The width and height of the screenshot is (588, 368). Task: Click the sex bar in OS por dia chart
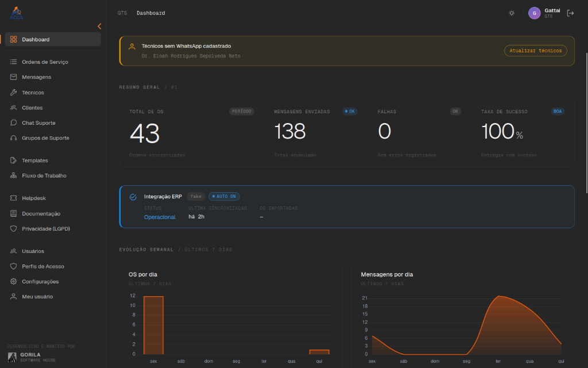tap(153, 325)
